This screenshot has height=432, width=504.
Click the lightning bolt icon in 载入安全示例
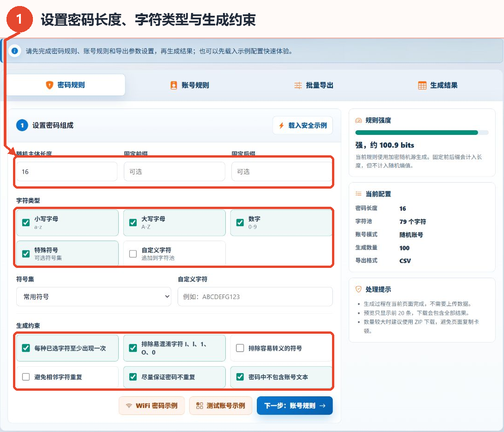(x=281, y=125)
